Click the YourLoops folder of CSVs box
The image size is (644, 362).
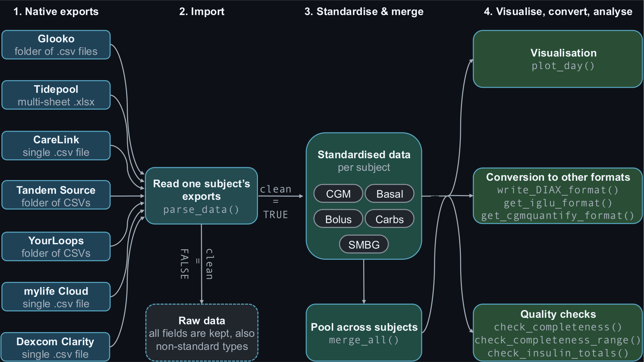point(56,246)
